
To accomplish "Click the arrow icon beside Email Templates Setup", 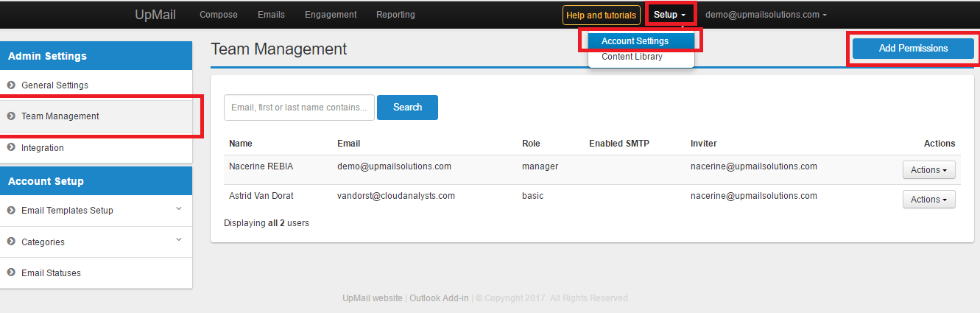I will pyautogui.click(x=12, y=211).
